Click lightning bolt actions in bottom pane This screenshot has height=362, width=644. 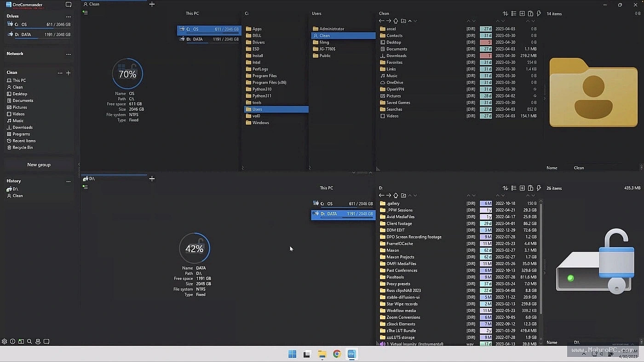[539, 188]
